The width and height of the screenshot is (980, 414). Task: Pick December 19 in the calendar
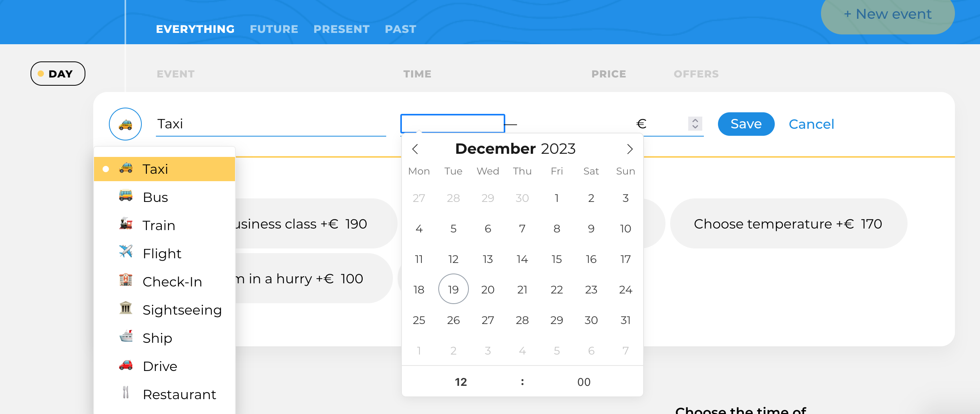(x=453, y=289)
